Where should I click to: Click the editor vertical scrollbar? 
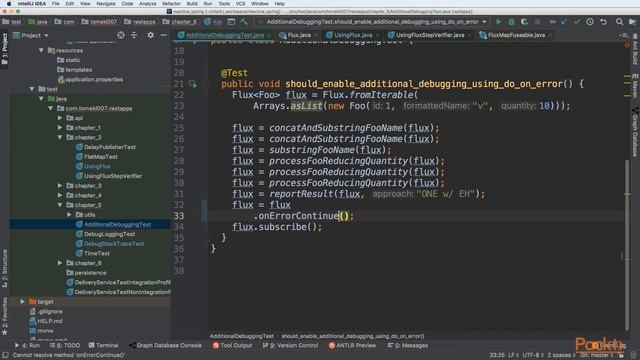pos(627,245)
